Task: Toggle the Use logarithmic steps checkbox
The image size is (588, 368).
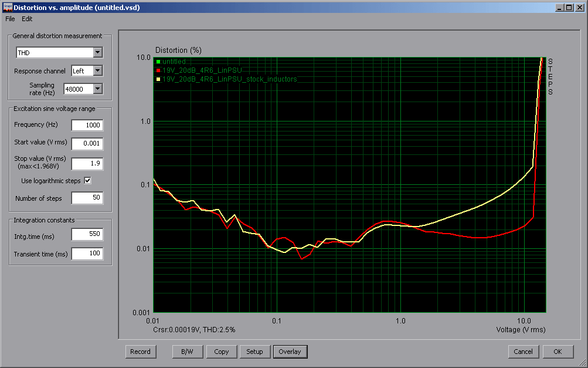Action: click(x=87, y=181)
